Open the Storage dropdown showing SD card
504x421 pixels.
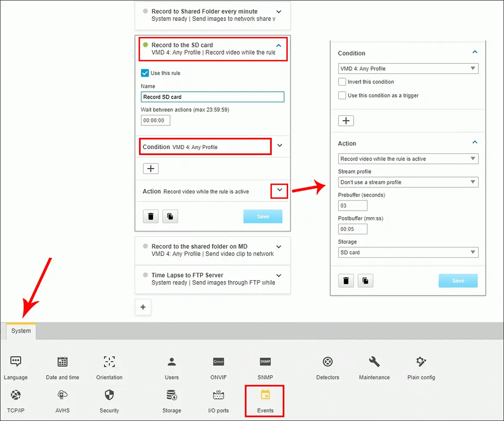(x=408, y=252)
